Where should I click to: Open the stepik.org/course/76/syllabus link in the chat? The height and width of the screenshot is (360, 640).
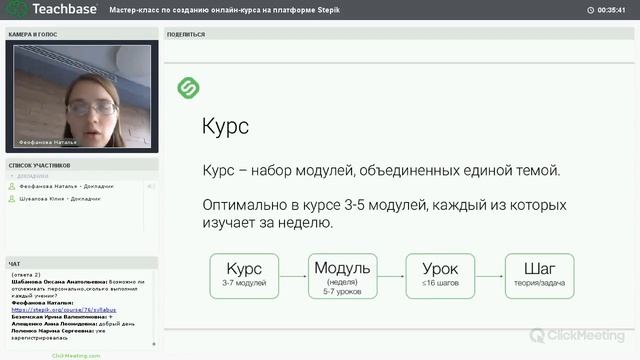coord(64,310)
